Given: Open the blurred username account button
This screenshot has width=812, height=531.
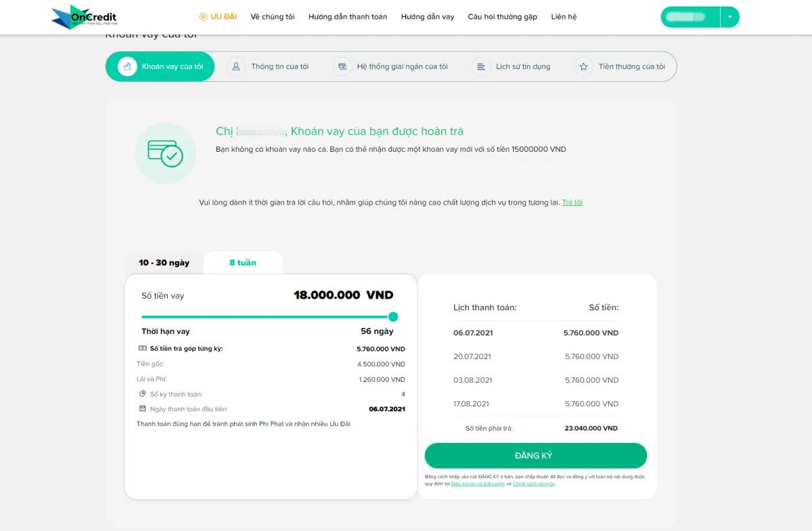Looking at the screenshot, I should pyautogui.click(x=690, y=17).
